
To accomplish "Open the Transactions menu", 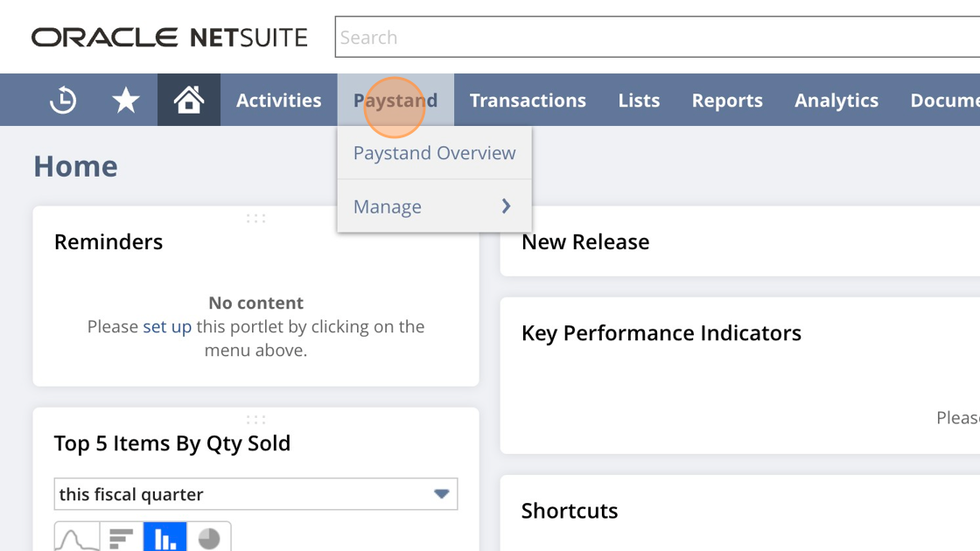I will pyautogui.click(x=528, y=100).
